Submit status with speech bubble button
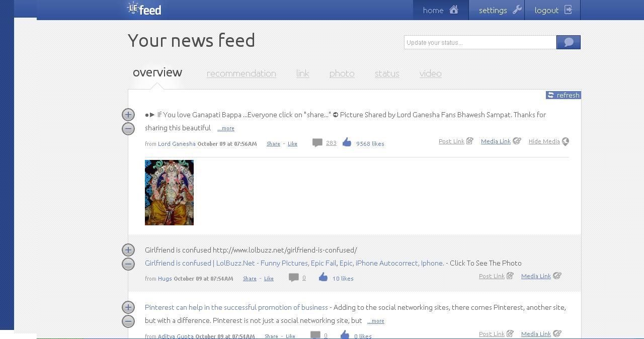Viewport: 644px width, 339px height. pos(569,42)
